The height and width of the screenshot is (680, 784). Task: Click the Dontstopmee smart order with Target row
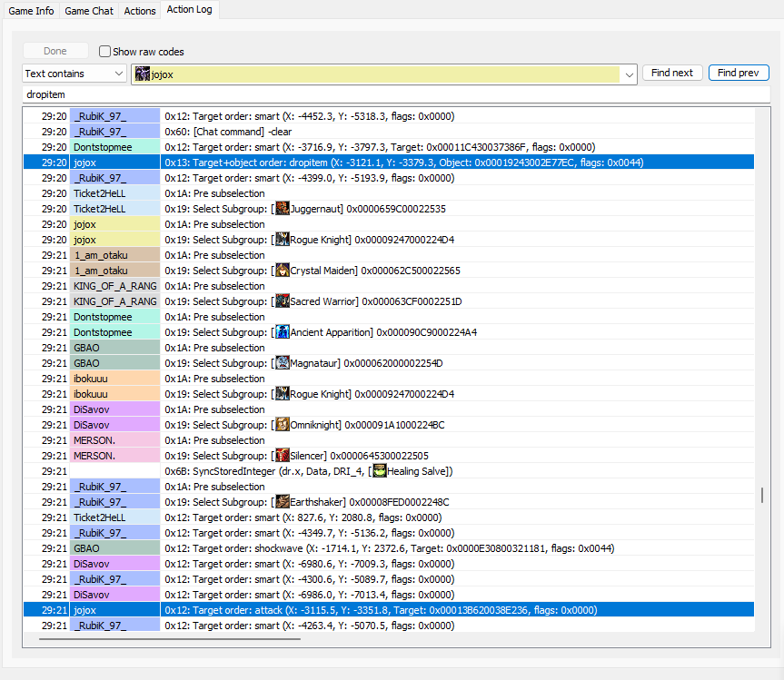click(389, 147)
